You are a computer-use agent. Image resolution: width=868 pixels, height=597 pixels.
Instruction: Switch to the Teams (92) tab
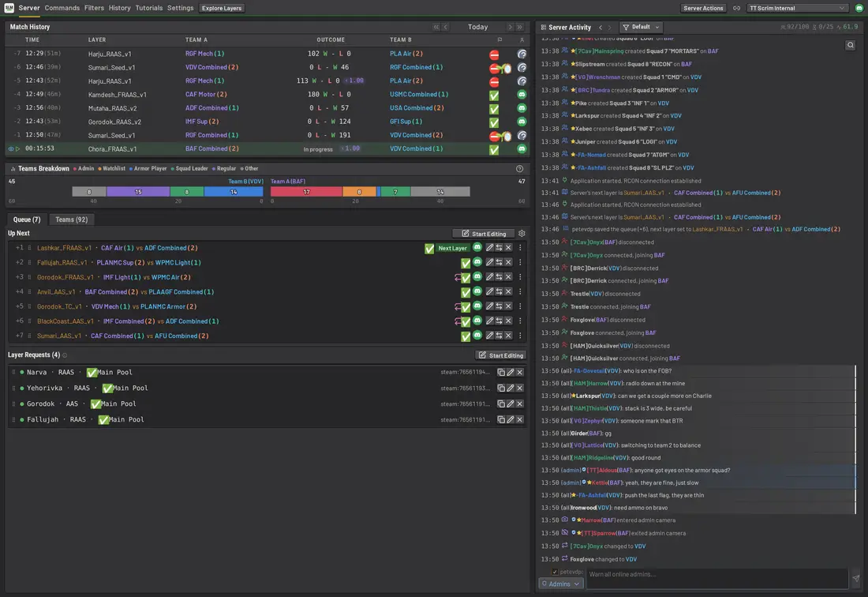(71, 220)
